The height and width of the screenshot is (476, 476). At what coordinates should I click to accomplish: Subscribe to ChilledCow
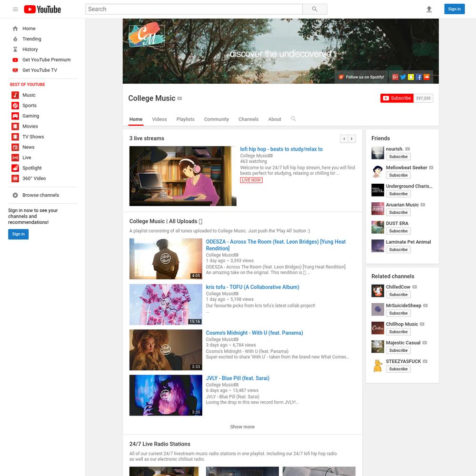[x=398, y=295]
